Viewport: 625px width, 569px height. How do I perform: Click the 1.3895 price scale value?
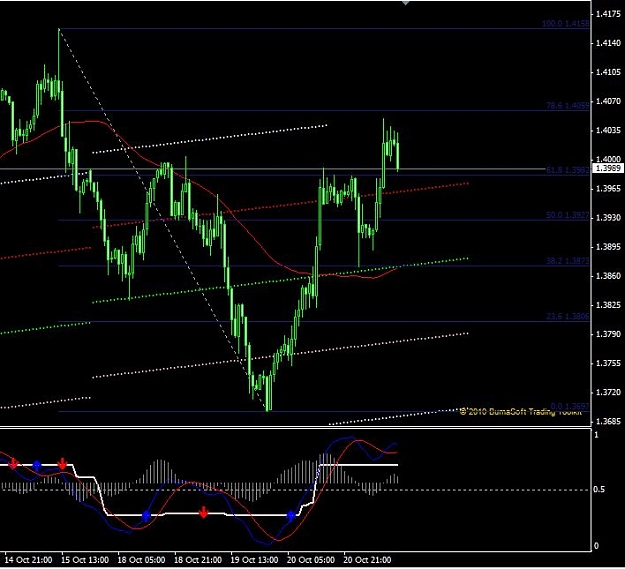tap(608, 247)
